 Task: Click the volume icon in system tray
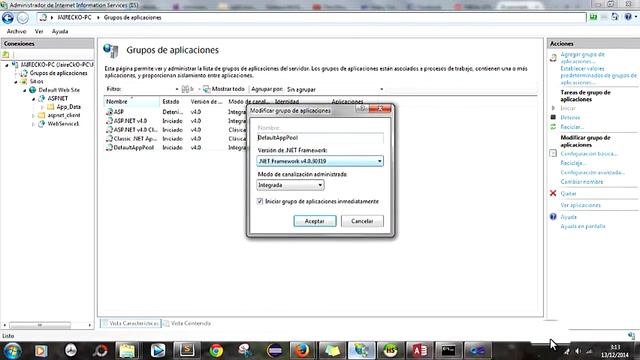coord(578,351)
